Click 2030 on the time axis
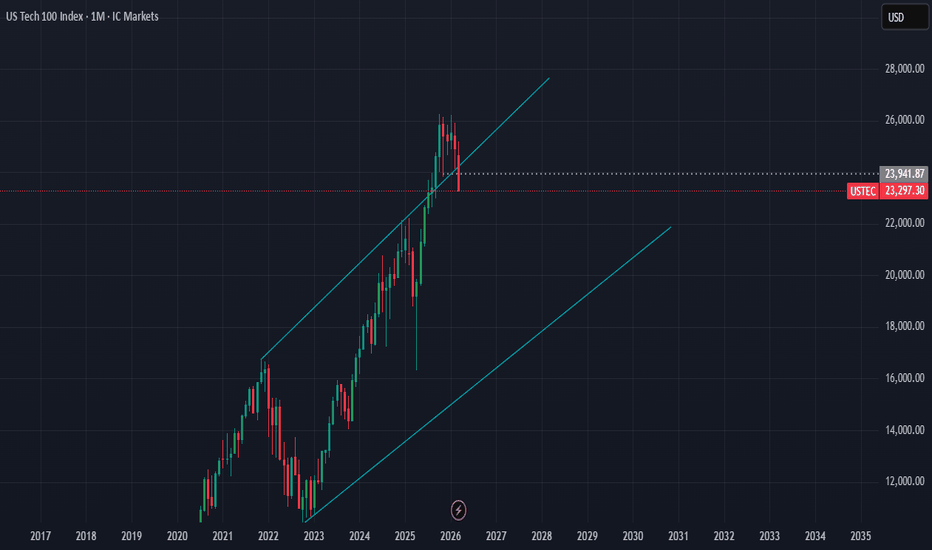Screen dimensions: 932x550 pos(633,536)
